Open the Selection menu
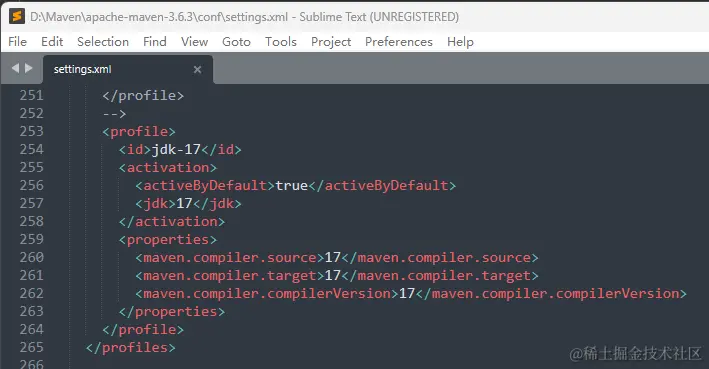The width and height of the screenshot is (709, 369). point(103,42)
